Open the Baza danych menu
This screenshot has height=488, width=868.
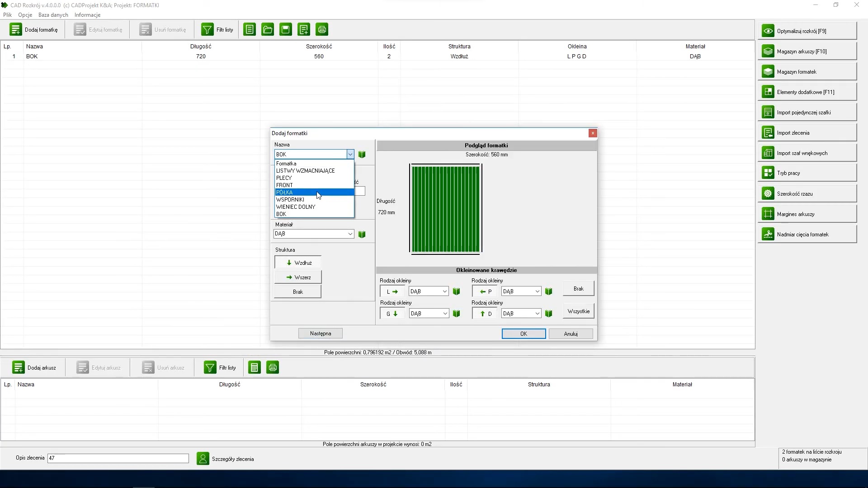point(53,15)
